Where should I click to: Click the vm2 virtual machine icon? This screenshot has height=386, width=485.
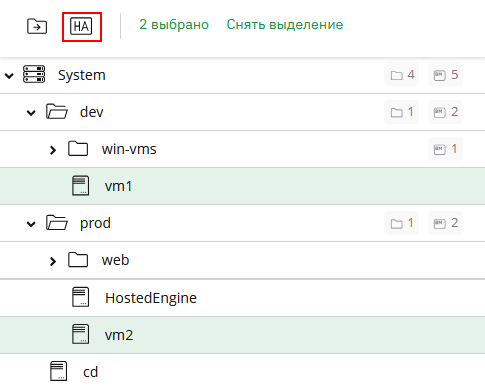(x=81, y=334)
